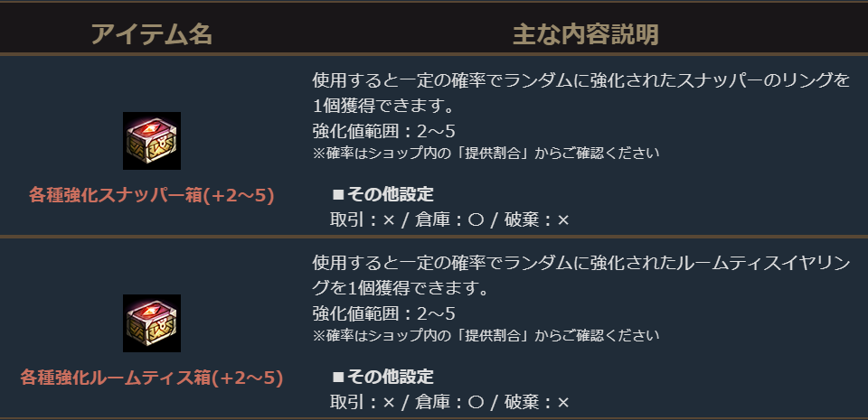
Task: Click the 各種強化スナッパー箱(+2～5) item name
Action: click(152, 194)
